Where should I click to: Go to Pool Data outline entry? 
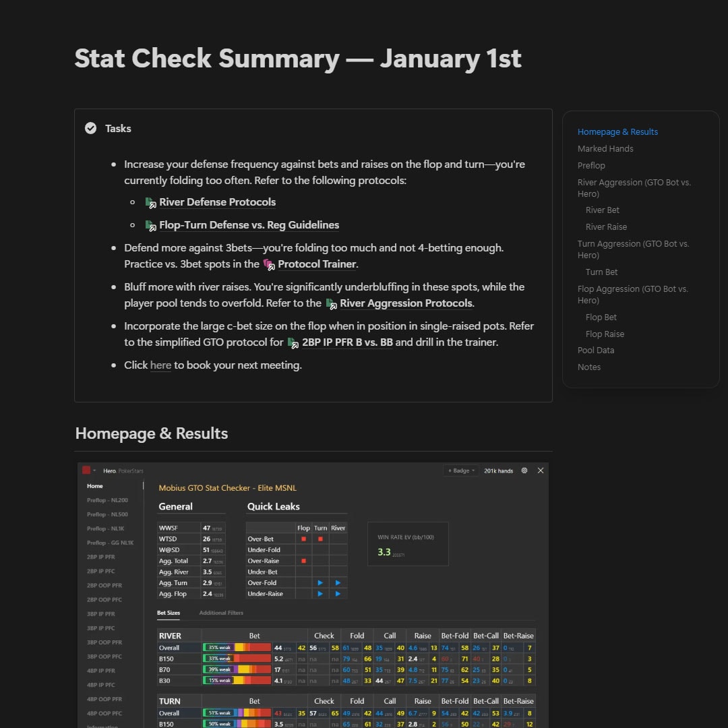click(x=596, y=350)
